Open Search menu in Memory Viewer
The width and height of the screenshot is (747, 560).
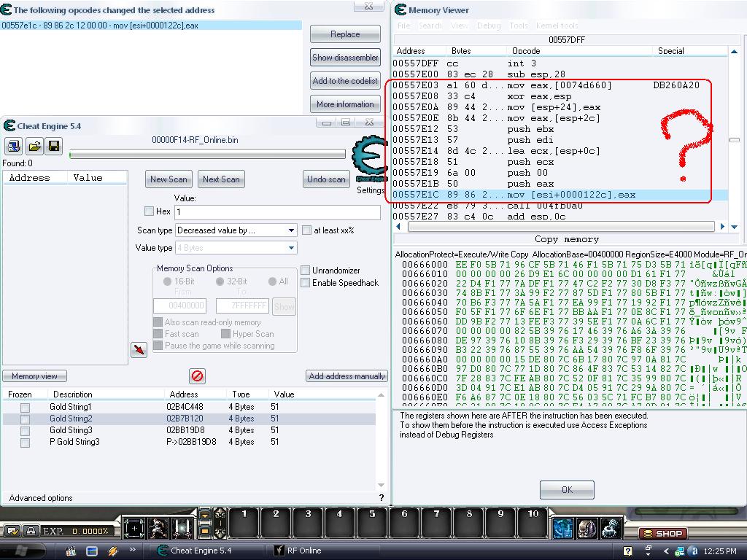click(430, 26)
